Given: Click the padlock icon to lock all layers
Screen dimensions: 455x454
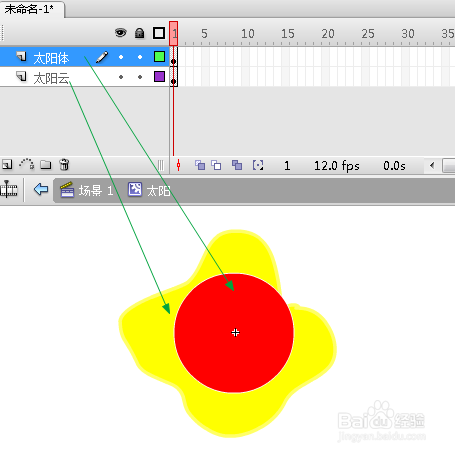Looking at the screenshot, I should [x=139, y=33].
